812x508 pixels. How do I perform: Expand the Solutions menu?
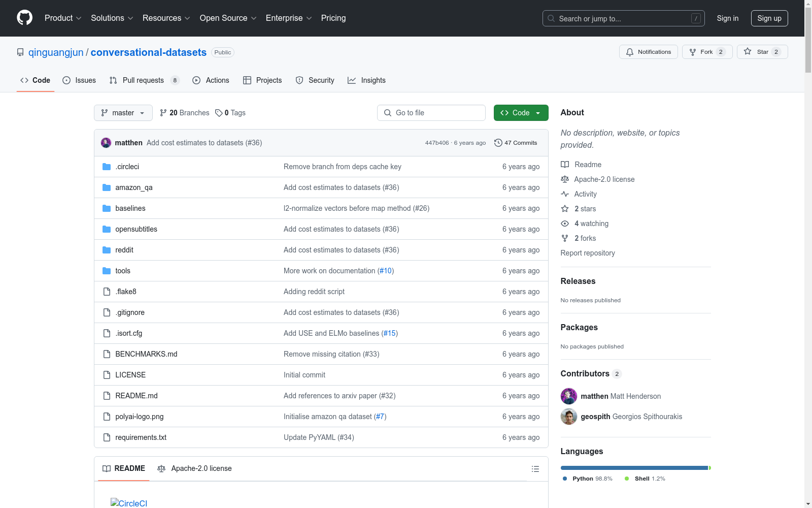[x=112, y=18]
